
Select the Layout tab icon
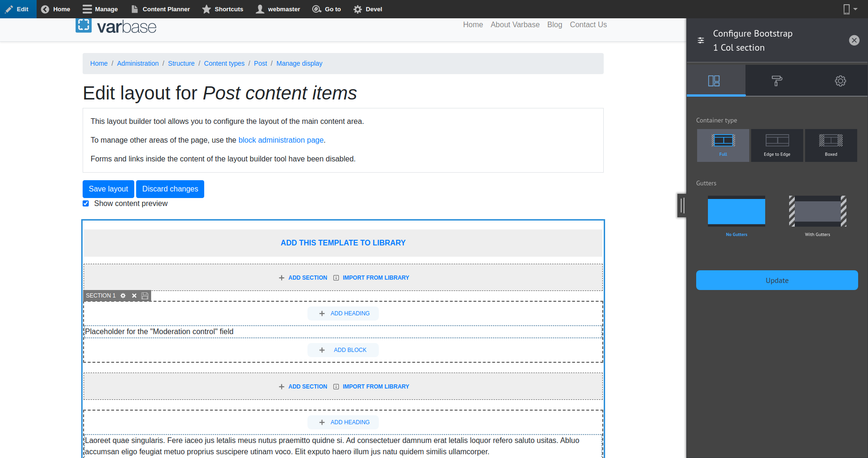click(714, 81)
